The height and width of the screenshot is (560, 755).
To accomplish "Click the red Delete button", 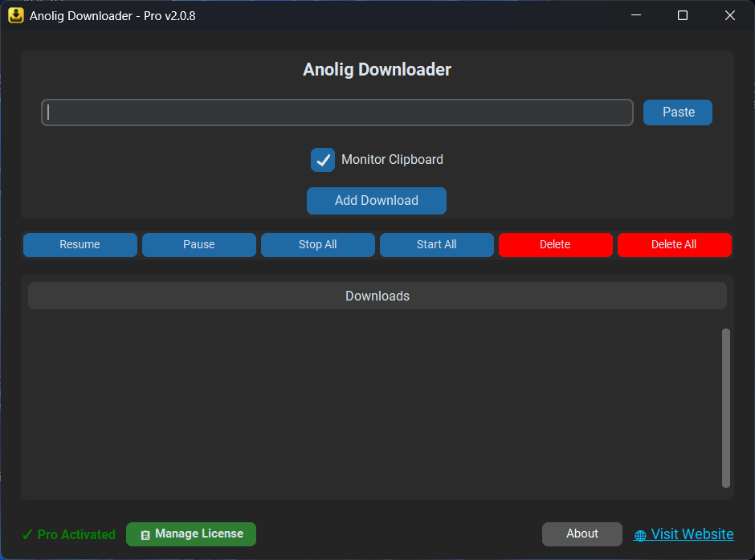I will 555,244.
